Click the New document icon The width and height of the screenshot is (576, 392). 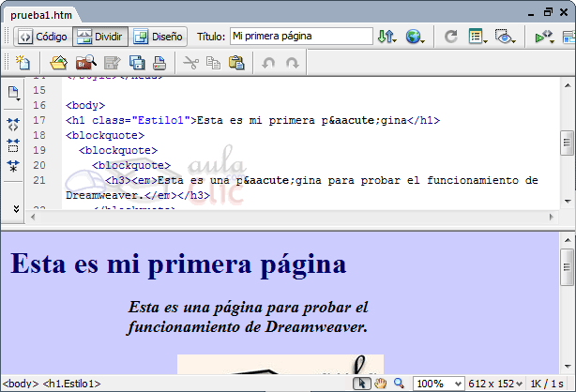(x=23, y=63)
